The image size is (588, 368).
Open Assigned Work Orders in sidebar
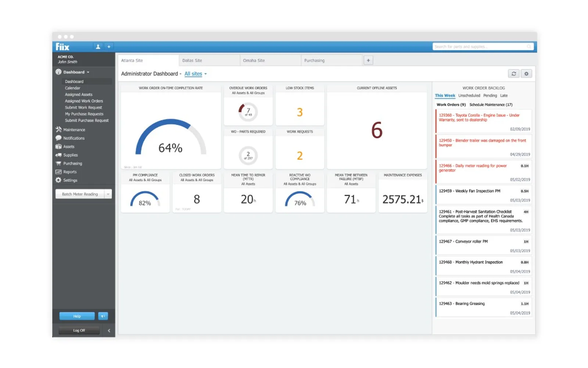point(84,101)
